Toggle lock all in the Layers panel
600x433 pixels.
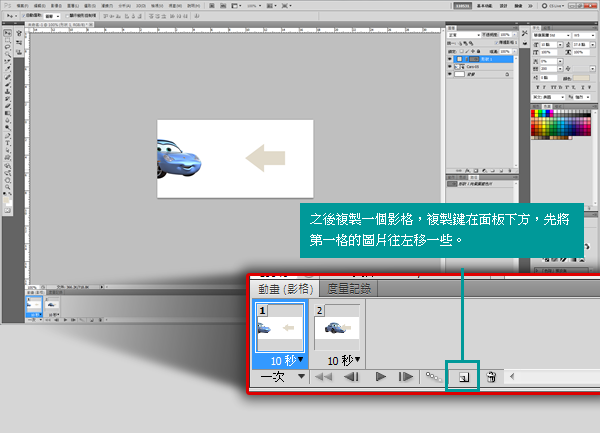coord(478,52)
